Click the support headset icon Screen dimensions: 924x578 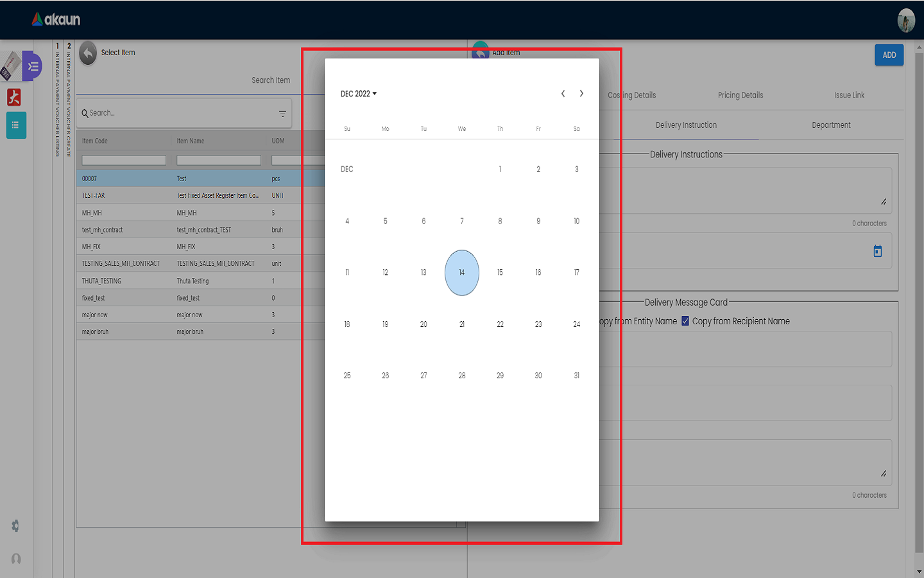(x=16, y=559)
